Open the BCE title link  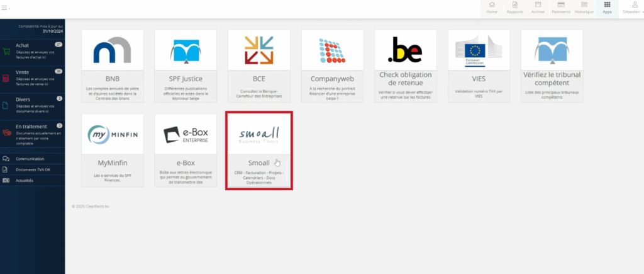(x=259, y=79)
